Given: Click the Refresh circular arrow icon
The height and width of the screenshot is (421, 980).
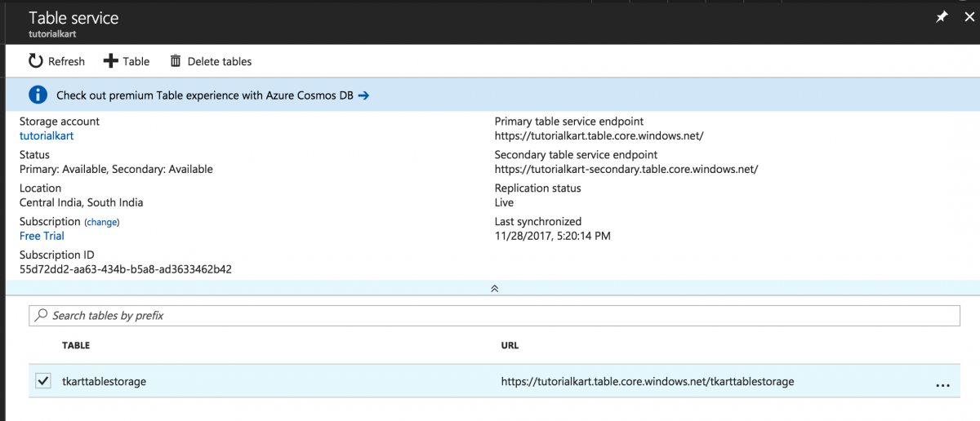Looking at the screenshot, I should click(x=35, y=61).
